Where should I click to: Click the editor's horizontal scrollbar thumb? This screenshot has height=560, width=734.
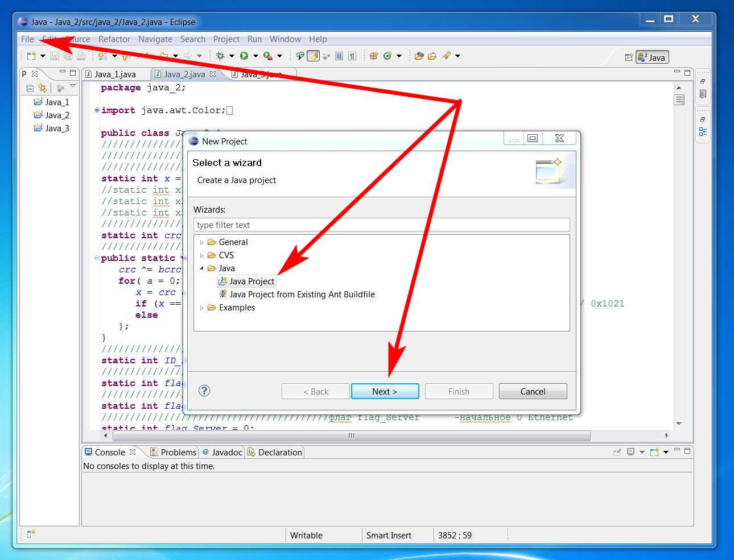click(351, 435)
